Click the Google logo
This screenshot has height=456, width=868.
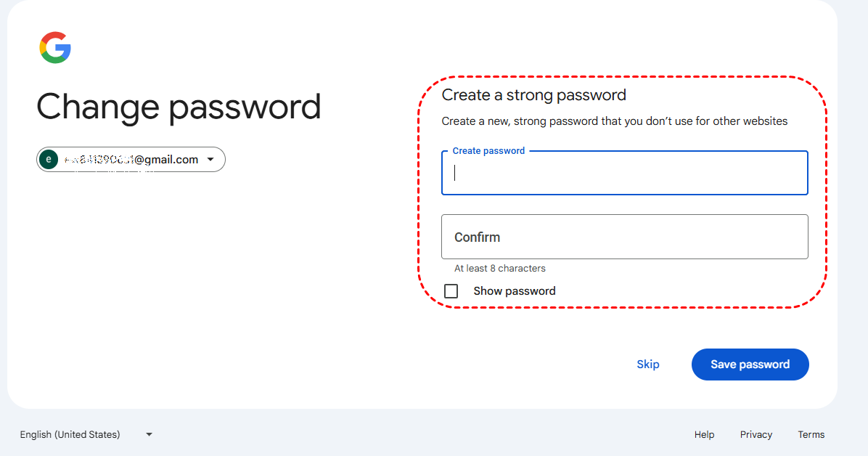[x=55, y=48]
